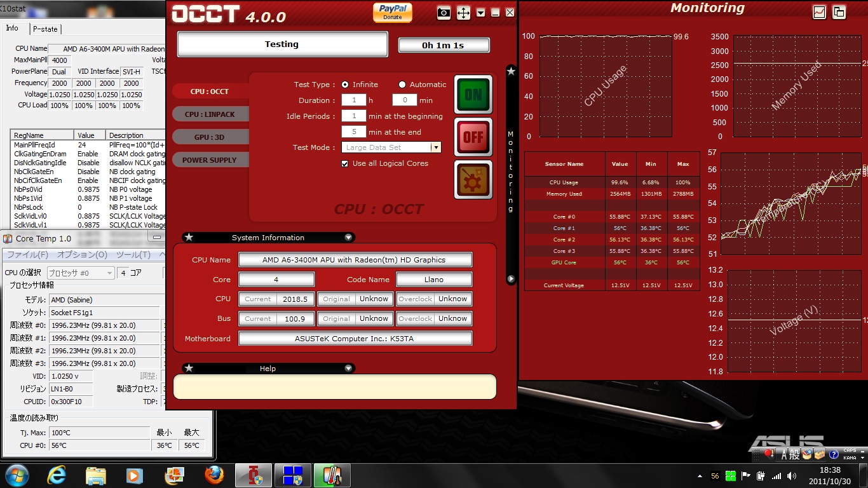Open OCCT test settings gear icon
The width and height of the screenshot is (868, 488).
tap(473, 179)
